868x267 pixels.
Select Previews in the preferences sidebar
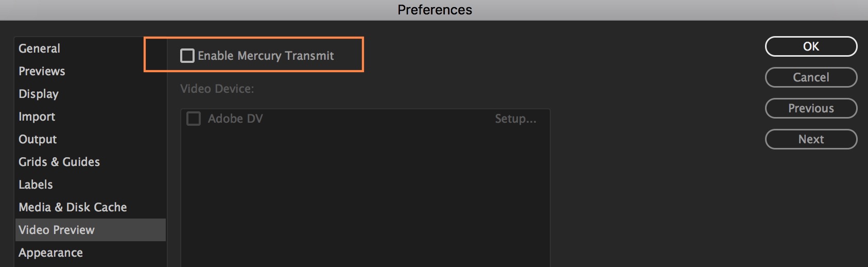(42, 71)
